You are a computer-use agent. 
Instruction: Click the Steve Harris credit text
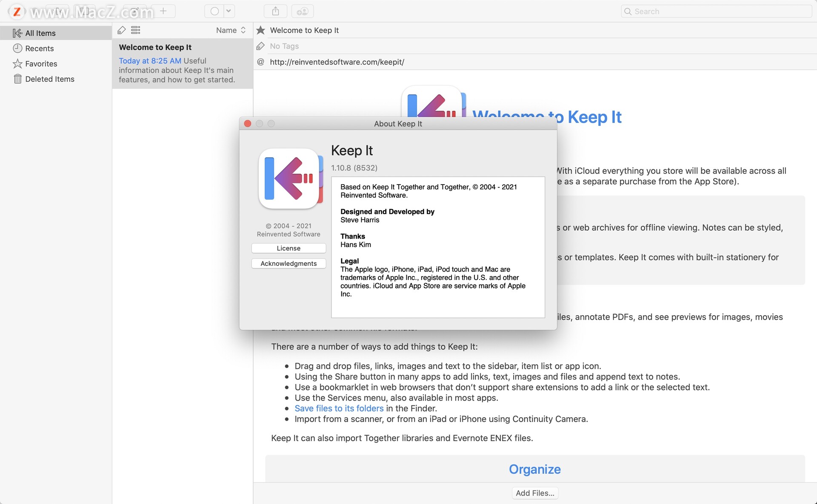point(360,220)
